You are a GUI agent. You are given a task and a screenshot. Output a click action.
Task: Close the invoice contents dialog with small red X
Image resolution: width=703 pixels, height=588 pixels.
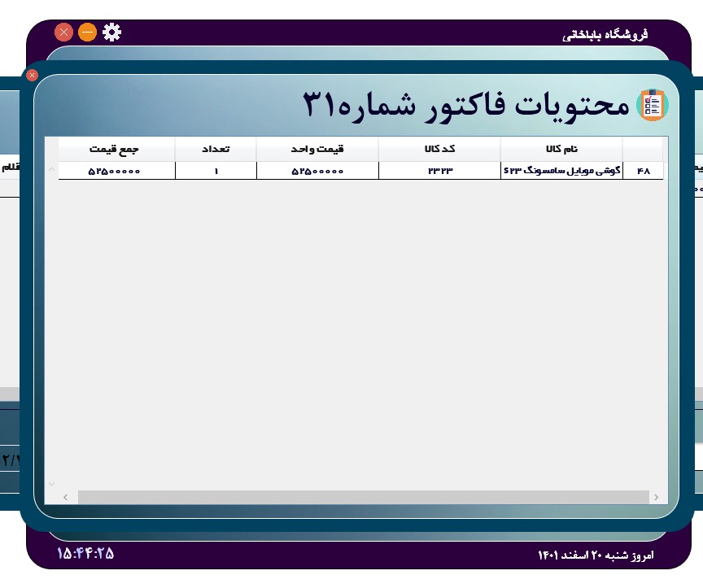point(32,75)
